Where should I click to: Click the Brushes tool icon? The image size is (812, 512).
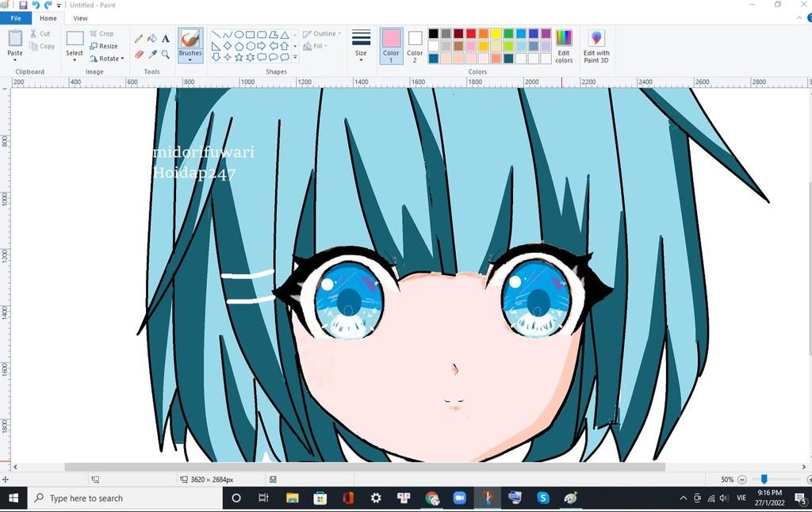point(190,39)
